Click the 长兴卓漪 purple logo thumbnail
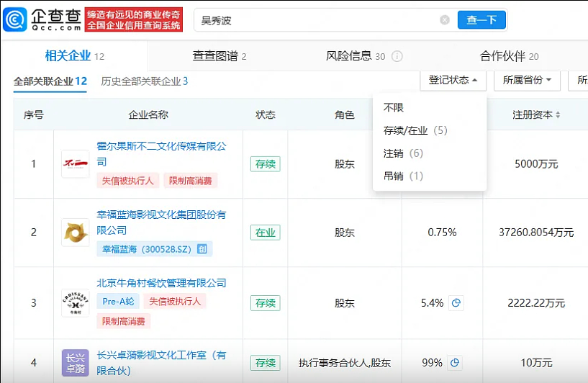 76,363
